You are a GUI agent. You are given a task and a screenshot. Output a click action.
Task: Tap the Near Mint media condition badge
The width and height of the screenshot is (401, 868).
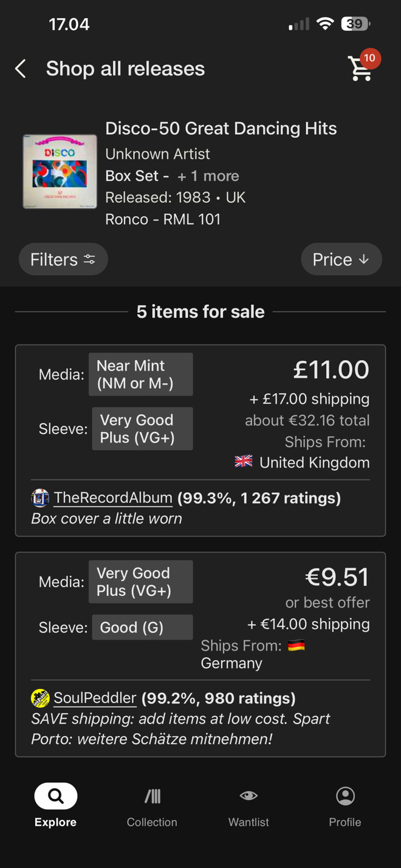click(x=141, y=374)
